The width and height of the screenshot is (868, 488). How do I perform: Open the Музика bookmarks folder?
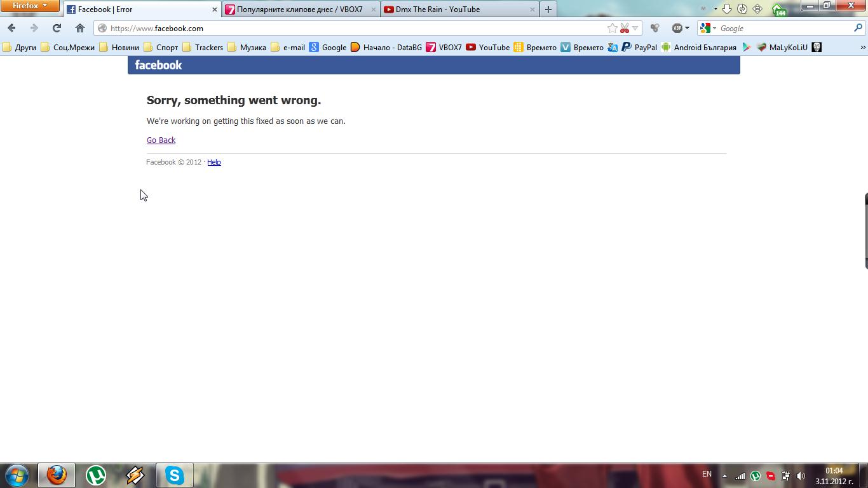point(247,47)
